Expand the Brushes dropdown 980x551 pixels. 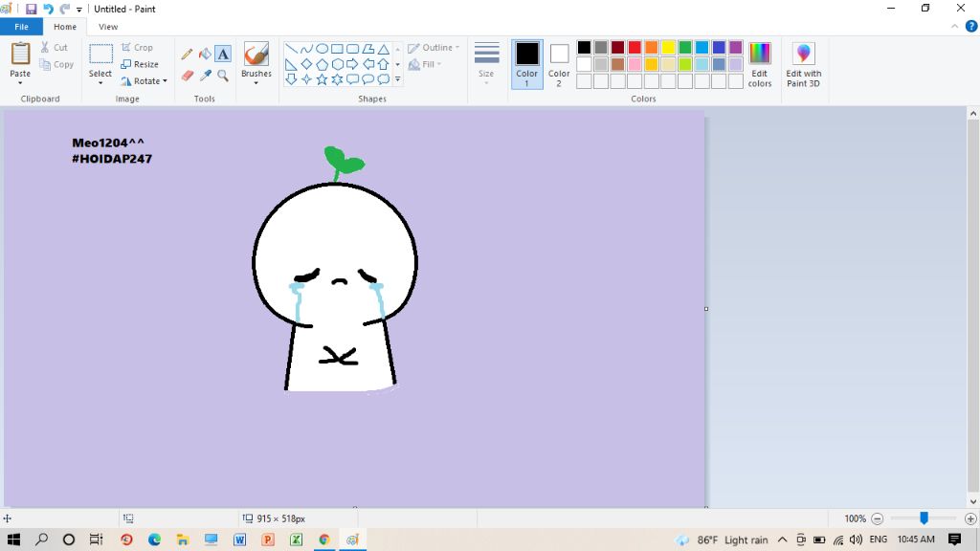click(x=256, y=80)
